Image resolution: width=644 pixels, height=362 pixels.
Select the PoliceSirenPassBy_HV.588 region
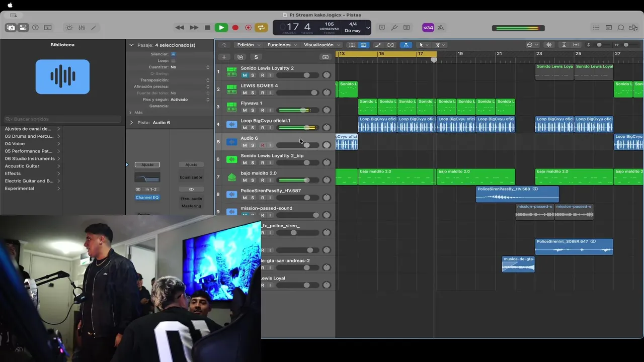coord(517,194)
